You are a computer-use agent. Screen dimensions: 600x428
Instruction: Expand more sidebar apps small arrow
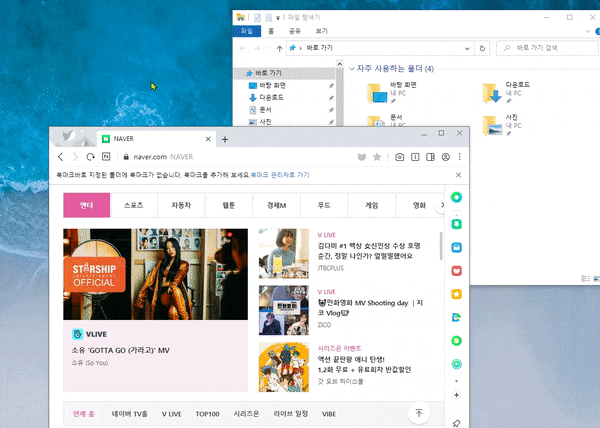(457, 381)
